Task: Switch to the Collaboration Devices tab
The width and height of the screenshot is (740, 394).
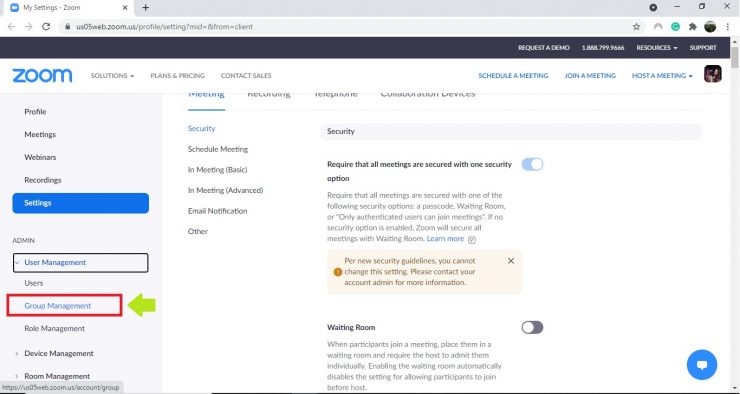Action: coord(428,94)
